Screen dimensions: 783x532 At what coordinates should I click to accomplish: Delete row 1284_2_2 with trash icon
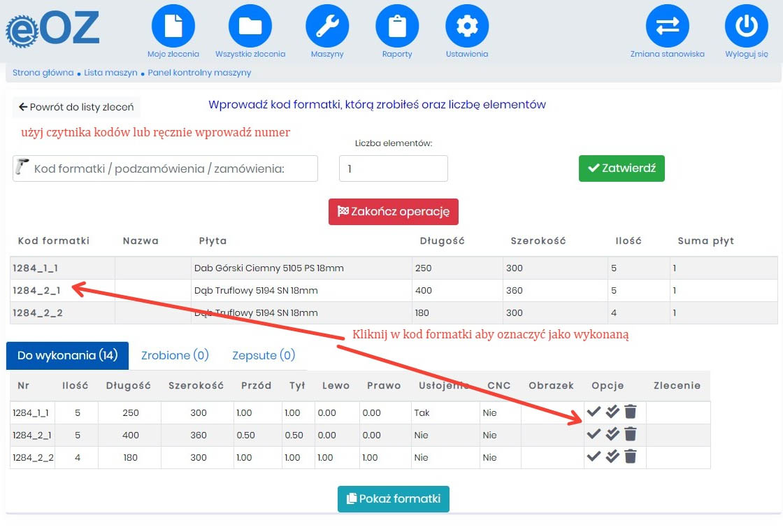click(631, 456)
